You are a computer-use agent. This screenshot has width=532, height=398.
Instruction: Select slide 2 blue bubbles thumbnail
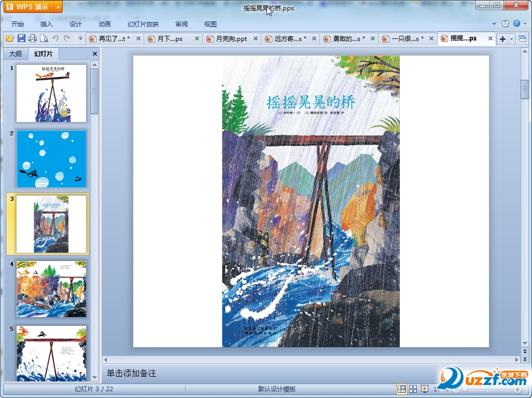[51, 159]
